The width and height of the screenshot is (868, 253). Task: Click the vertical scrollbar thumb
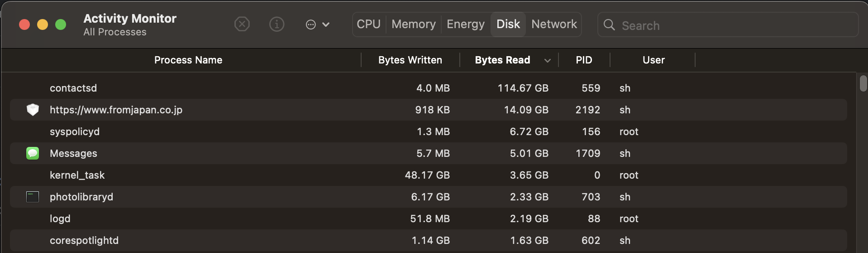[x=863, y=83]
